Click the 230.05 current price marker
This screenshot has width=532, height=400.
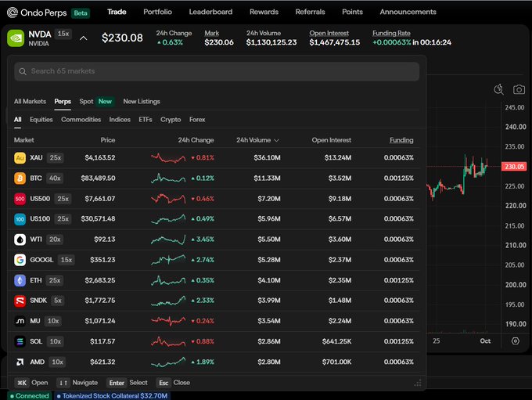pos(514,167)
